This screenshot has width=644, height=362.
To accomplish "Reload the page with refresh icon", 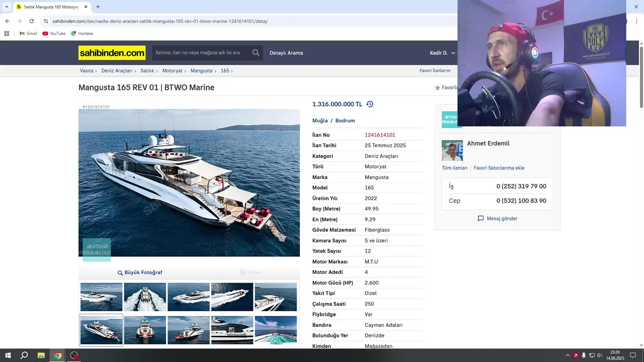I will point(31,21).
